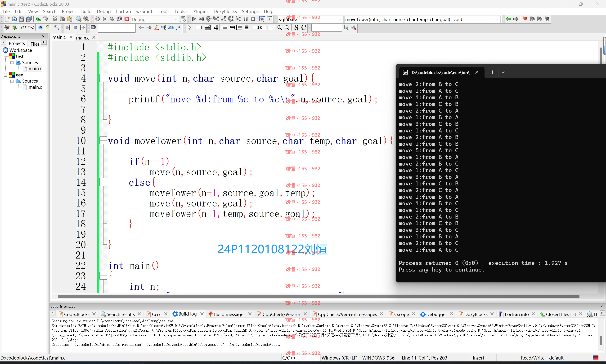Click the editor horizontal scrollbar
Screen dimensions: 606x364
318,296
